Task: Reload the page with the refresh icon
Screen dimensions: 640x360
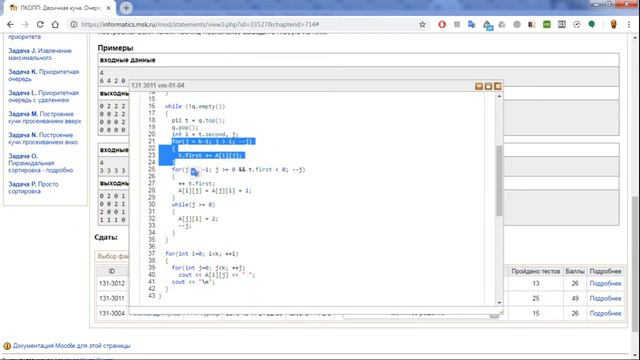Action: [40, 24]
